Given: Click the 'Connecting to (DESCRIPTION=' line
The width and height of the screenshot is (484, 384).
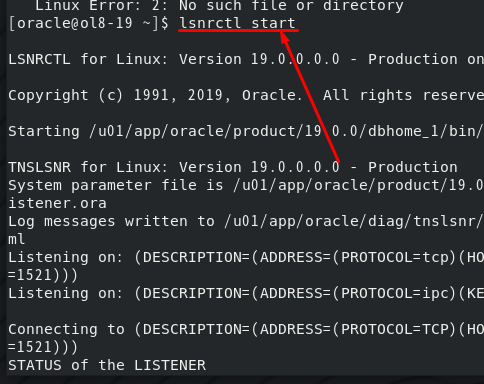Looking at the screenshot, I should 246,329.
